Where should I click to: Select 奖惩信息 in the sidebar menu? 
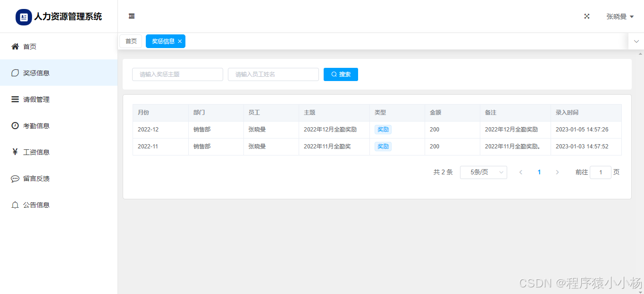click(59, 73)
